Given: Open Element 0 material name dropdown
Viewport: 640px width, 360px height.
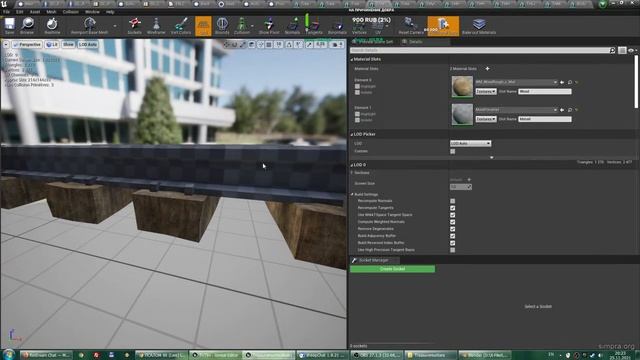Looking at the screenshot, I should 516,82.
